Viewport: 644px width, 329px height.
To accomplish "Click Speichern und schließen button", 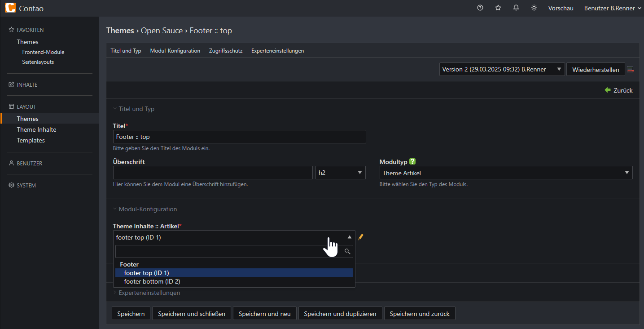I will [192, 314].
